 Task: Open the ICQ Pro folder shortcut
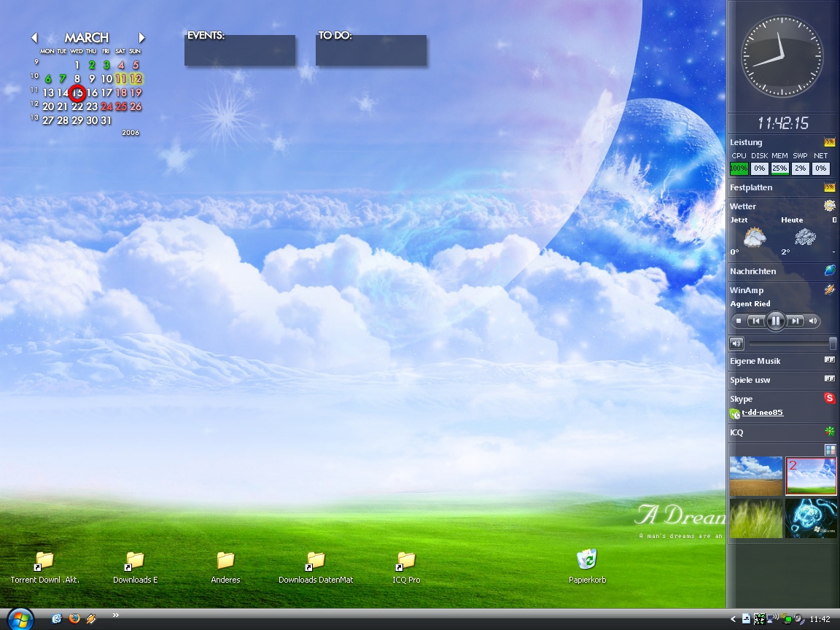pos(405,561)
